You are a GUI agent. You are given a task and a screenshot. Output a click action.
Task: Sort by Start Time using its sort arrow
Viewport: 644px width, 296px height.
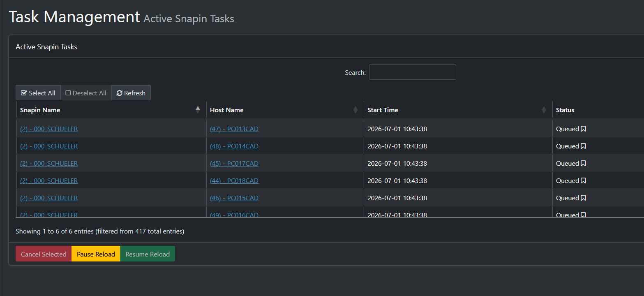click(544, 110)
